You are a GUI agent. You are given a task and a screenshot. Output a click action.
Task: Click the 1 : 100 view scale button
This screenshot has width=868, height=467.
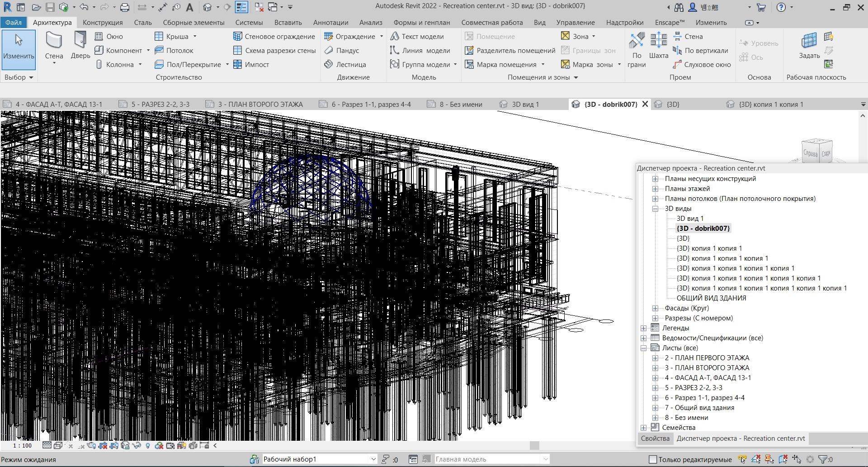(x=22, y=446)
